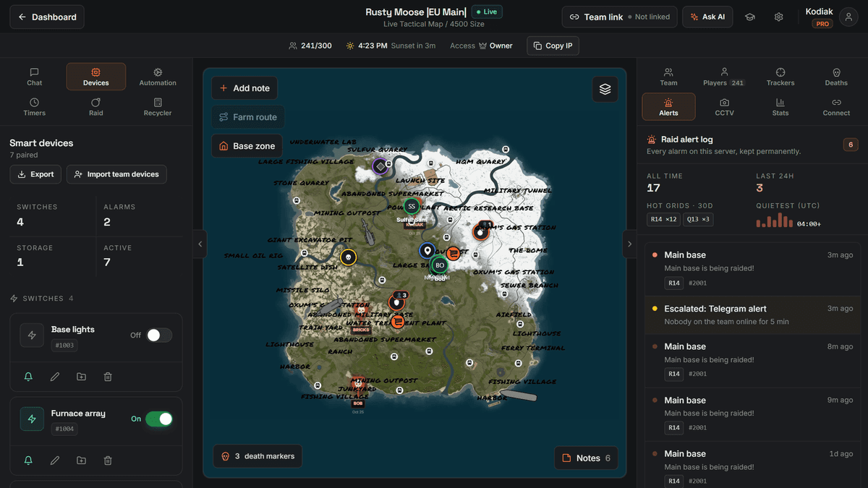Click the folder icon on Furnace array
The height and width of the screenshot is (488, 868).
click(x=81, y=461)
